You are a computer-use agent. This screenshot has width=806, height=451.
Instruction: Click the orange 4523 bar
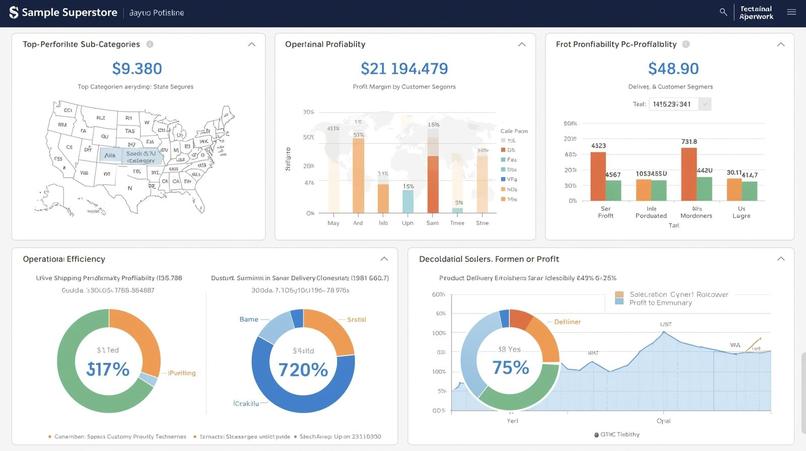click(598, 176)
